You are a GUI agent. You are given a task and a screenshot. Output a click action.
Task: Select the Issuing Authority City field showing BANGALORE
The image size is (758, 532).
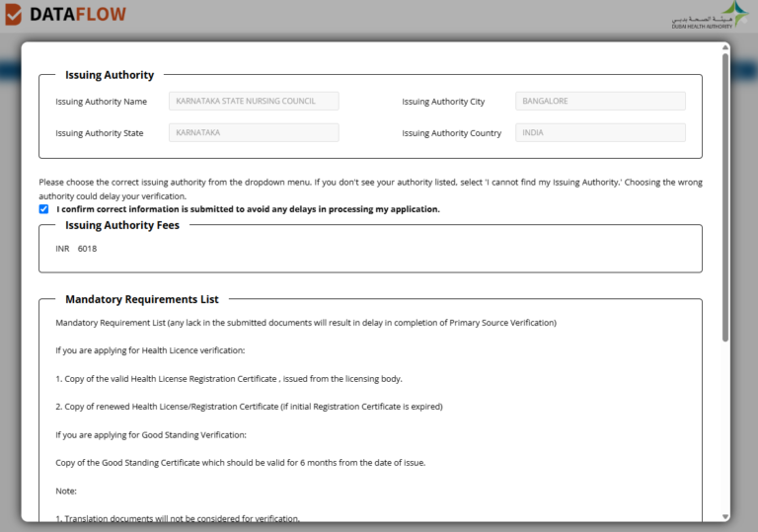click(x=600, y=101)
